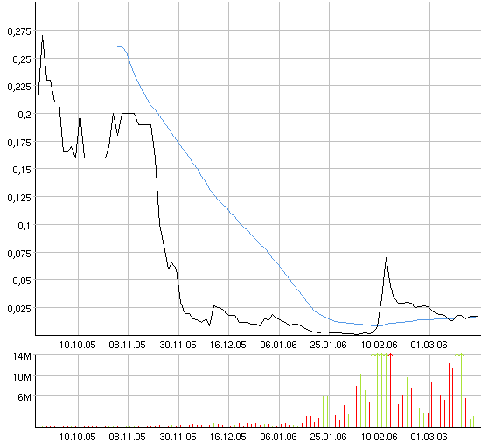Click the start of the blue average line
The height and width of the screenshot is (448, 481).
[x=118, y=46]
